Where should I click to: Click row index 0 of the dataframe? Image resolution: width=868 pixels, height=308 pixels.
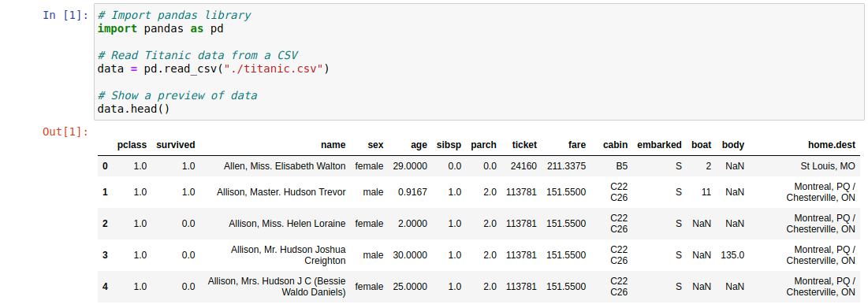pos(105,166)
